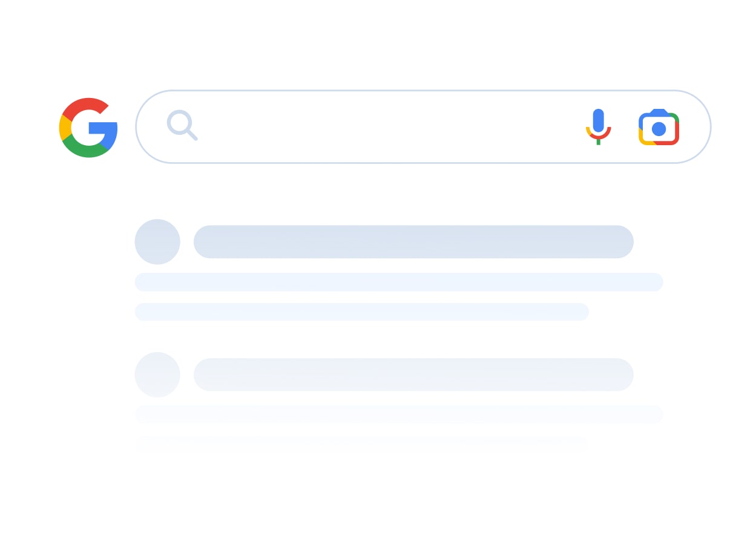Start voice search with the microphone icon
The height and width of the screenshot is (545, 756).
598,127
